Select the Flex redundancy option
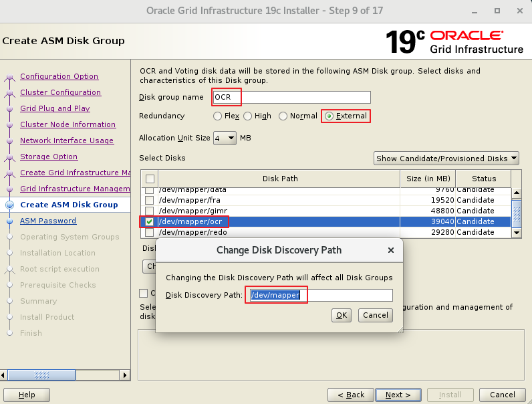Image resolution: width=532 pixels, height=404 pixels. pyautogui.click(x=218, y=116)
